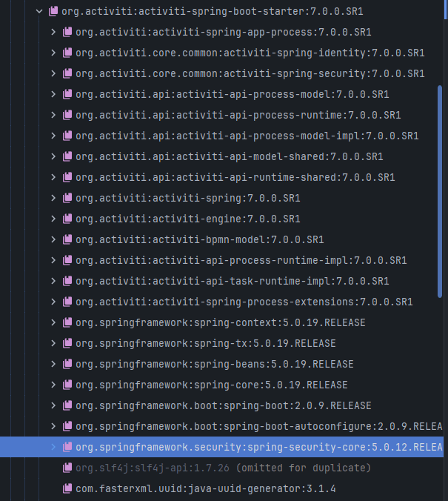Select the spring-beans:5.0.19.RELEASE entry

click(214, 365)
